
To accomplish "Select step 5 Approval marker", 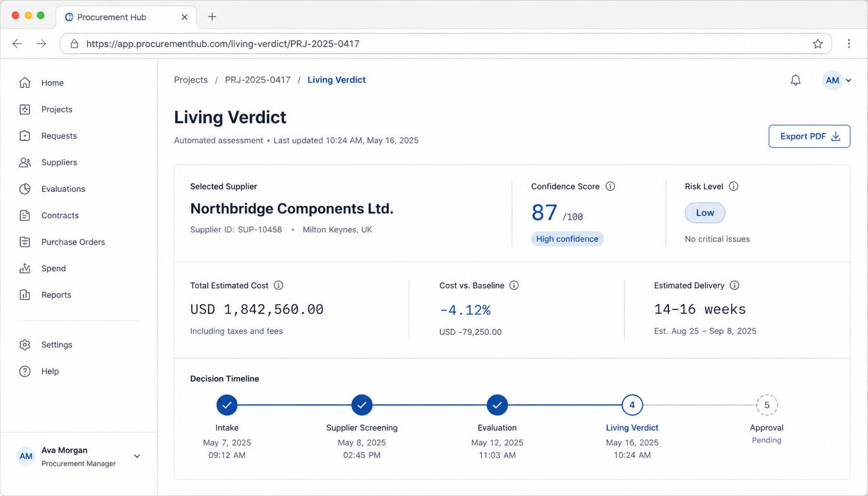I will click(x=767, y=405).
